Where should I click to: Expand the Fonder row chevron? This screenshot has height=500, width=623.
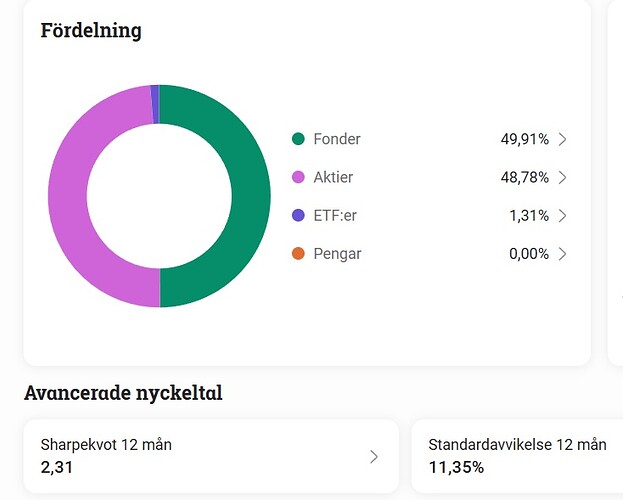[562, 139]
